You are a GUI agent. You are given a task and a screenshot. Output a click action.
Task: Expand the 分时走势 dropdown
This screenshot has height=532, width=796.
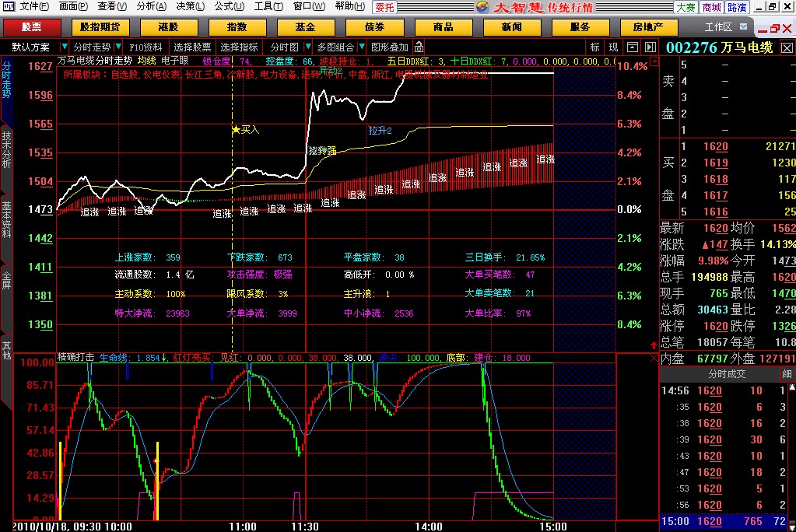[92, 47]
